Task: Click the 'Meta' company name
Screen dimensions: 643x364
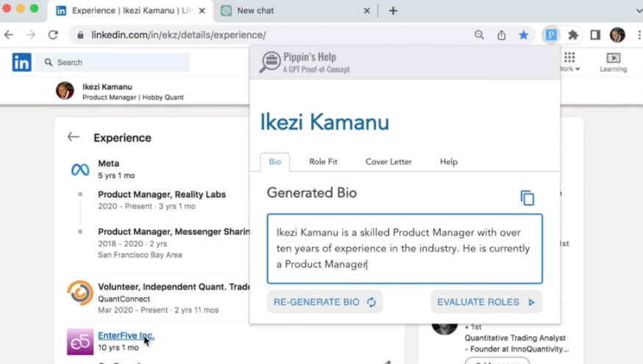Action: 108,163
